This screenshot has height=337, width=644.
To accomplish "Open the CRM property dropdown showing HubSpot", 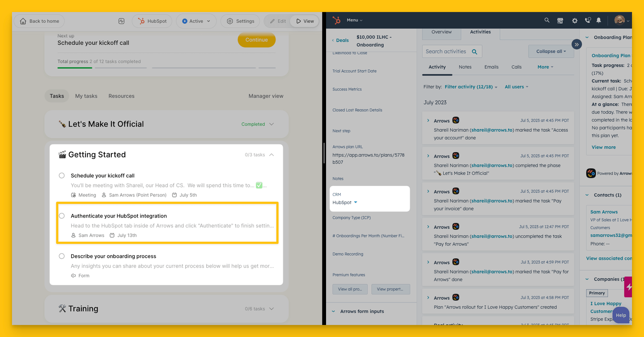I will coord(345,203).
